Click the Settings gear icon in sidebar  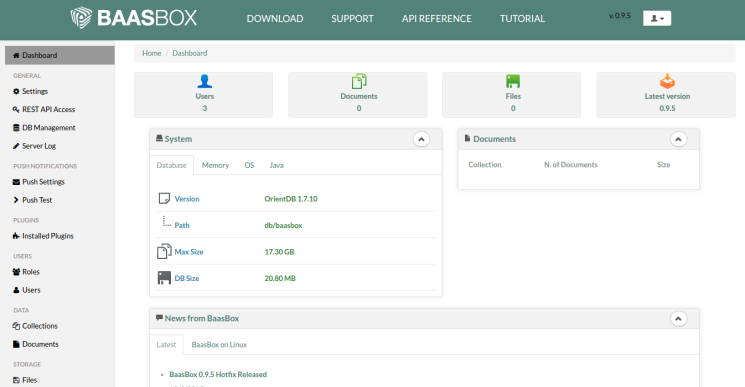coord(16,91)
